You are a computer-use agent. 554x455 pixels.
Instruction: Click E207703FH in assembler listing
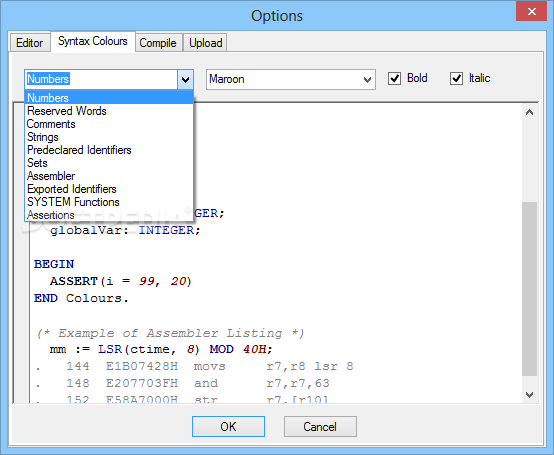point(142,383)
